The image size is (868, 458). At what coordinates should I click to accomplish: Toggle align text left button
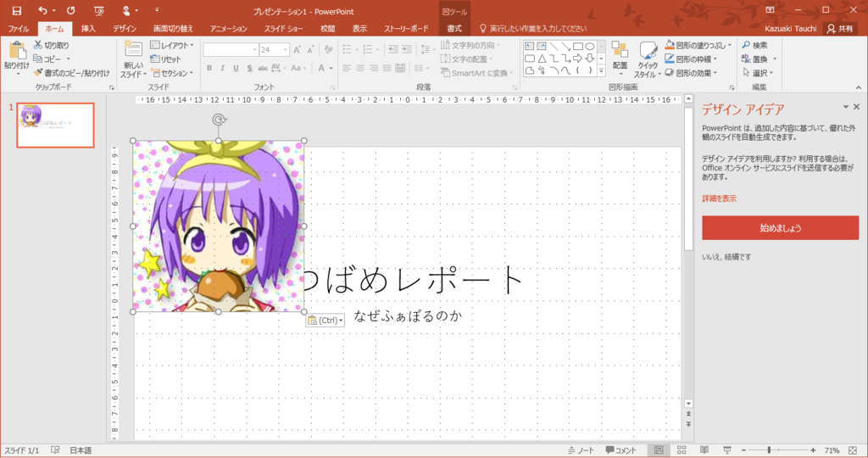[x=347, y=68]
